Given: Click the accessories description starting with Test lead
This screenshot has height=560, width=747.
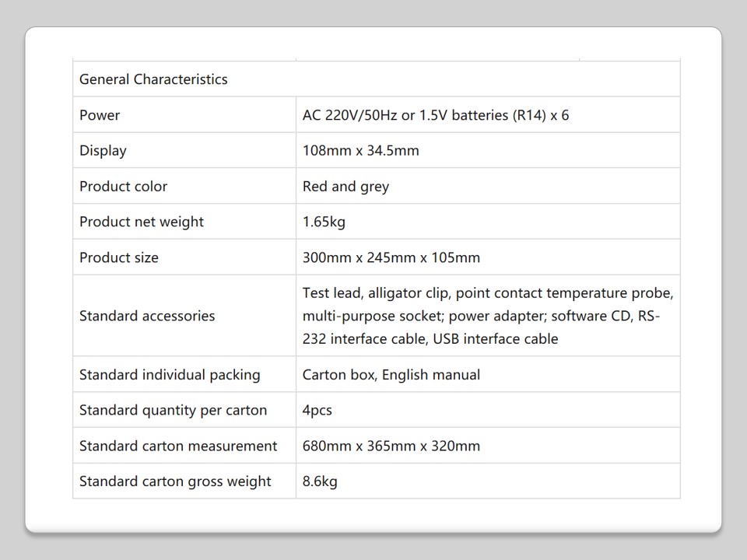Looking at the screenshot, I should click(x=487, y=316).
